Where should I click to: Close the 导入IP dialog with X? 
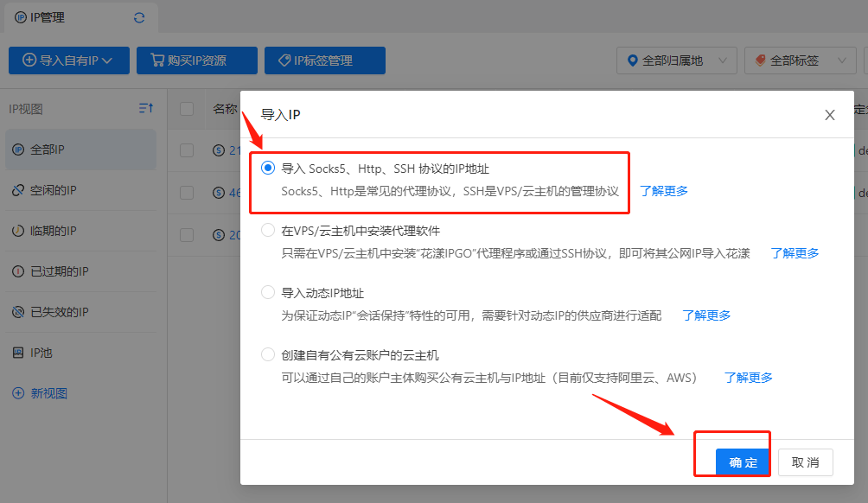(829, 115)
